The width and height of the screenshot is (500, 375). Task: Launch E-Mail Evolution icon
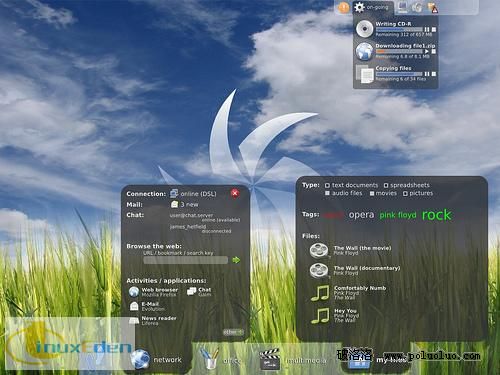pos(134,306)
